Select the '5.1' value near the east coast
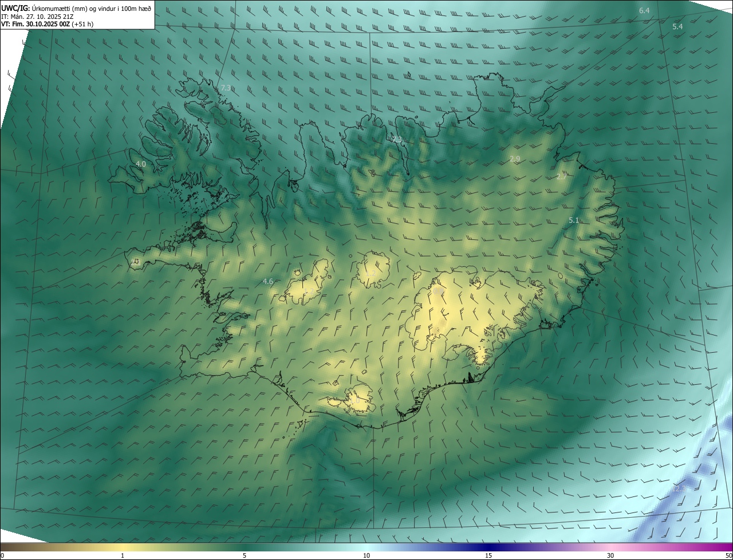Image resolution: width=733 pixels, height=560 pixels. pos(574,220)
